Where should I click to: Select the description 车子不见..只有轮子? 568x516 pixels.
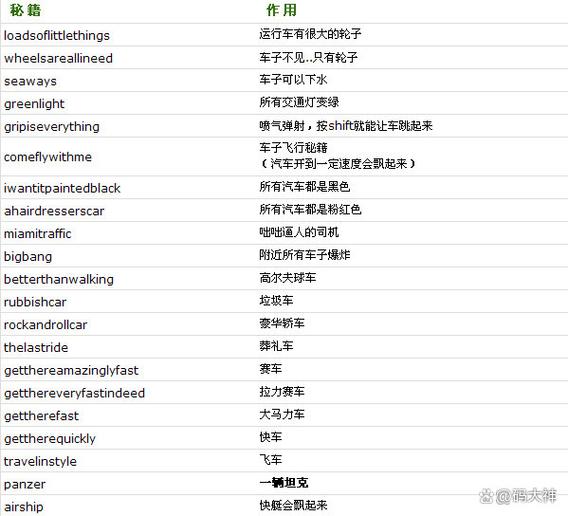point(308,57)
